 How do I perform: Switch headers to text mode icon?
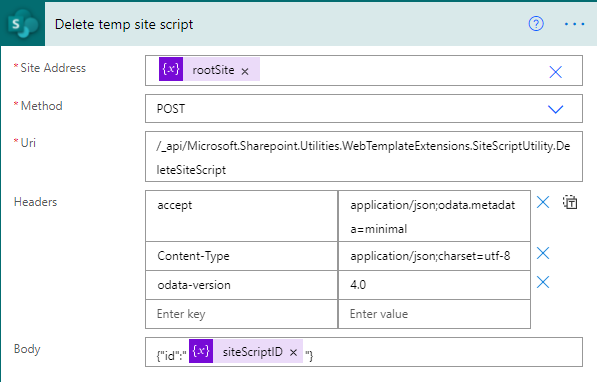(570, 202)
